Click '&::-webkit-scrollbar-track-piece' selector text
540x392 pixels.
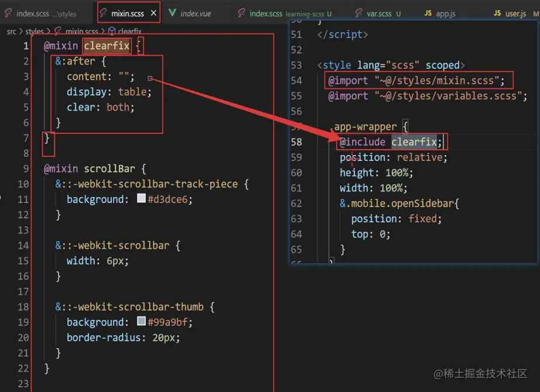[x=146, y=184]
